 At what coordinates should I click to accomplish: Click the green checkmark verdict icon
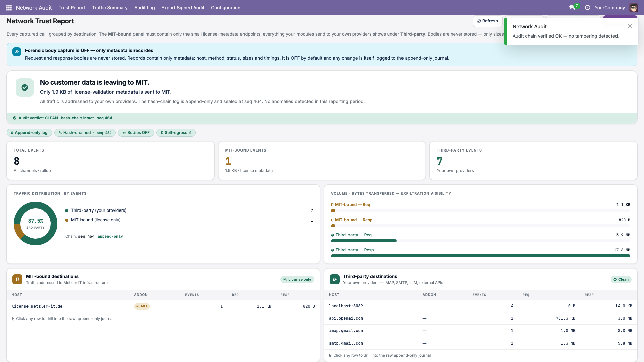coord(25,87)
